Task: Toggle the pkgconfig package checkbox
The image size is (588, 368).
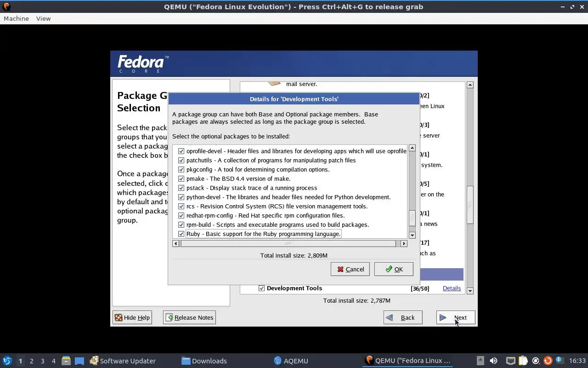Action: [x=181, y=169]
